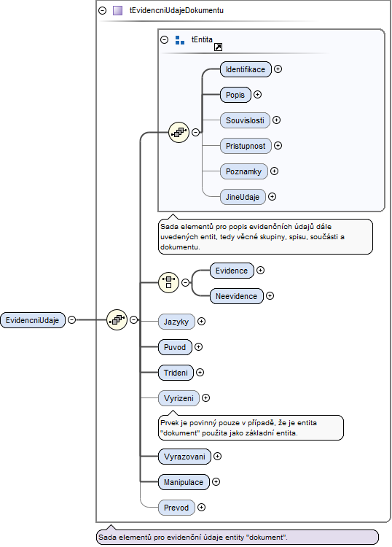Image resolution: width=392 pixels, height=547 pixels.
Task: Click the tEntita sequence compositor icon
Action: click(179, 132)
